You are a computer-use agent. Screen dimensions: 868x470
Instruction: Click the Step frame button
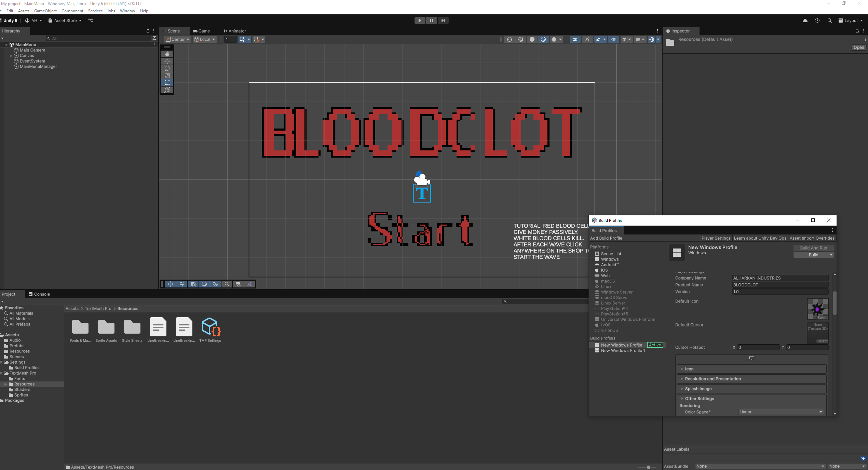pyautogui.click(x=443, y=21)
